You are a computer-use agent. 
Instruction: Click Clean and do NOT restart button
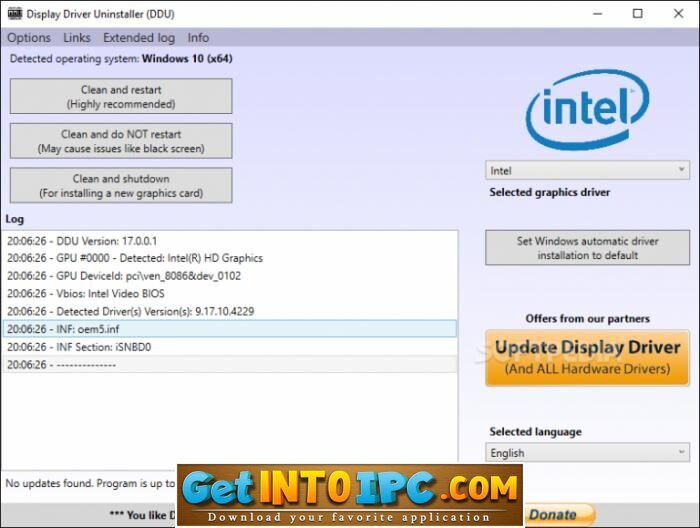pyautogui.click(x=121, y=141)
